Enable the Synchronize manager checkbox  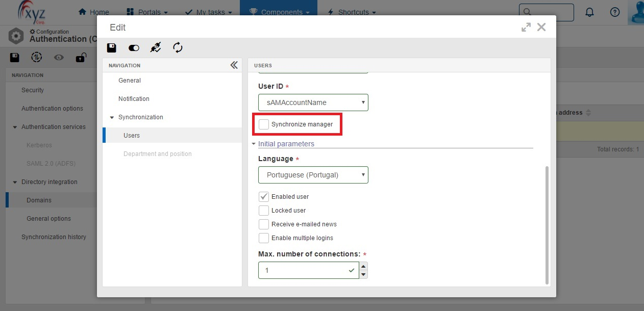coord(264,124)
